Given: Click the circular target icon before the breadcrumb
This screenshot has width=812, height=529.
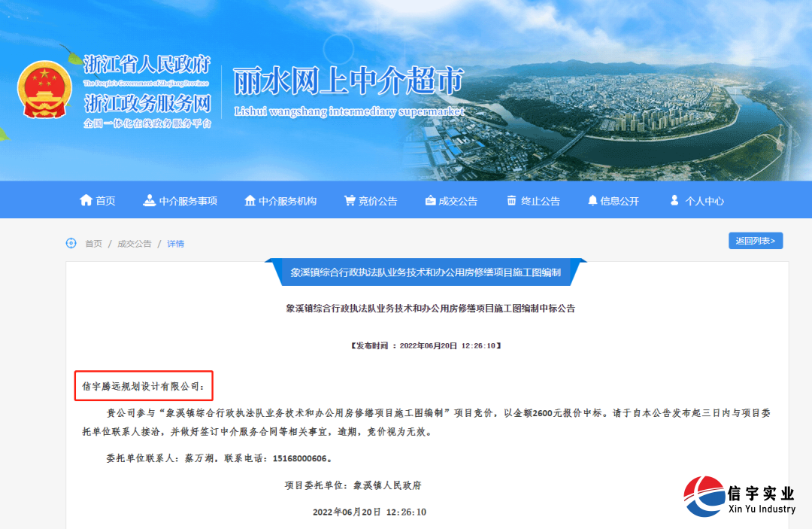Looking at the screenshot, I should pyautogui.click(x=71, y=242).
